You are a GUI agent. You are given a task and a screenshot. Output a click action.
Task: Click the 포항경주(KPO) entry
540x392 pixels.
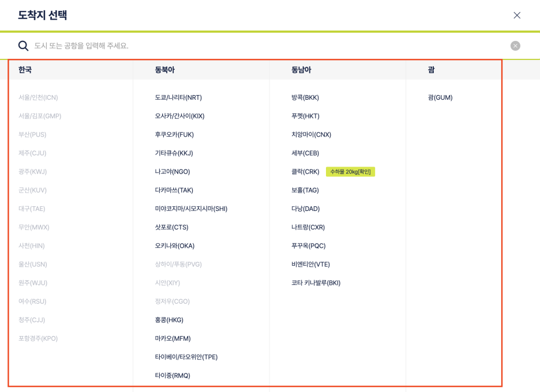click(38, 338)
